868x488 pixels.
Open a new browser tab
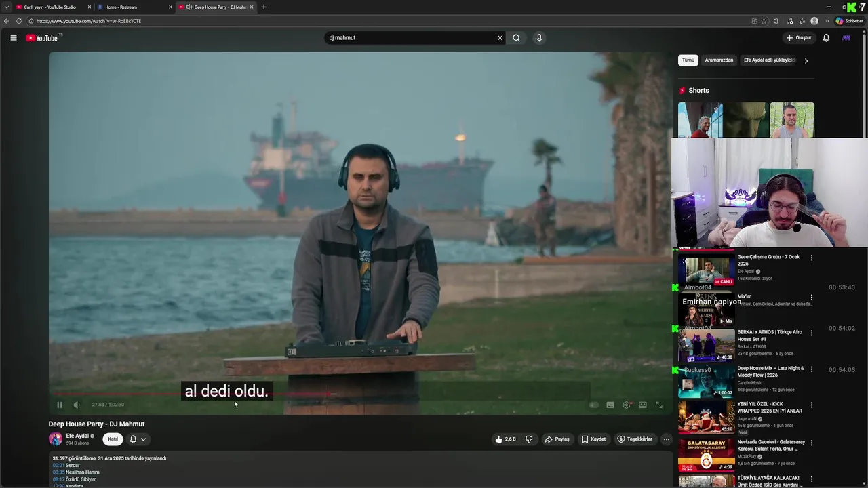point(263,7)
